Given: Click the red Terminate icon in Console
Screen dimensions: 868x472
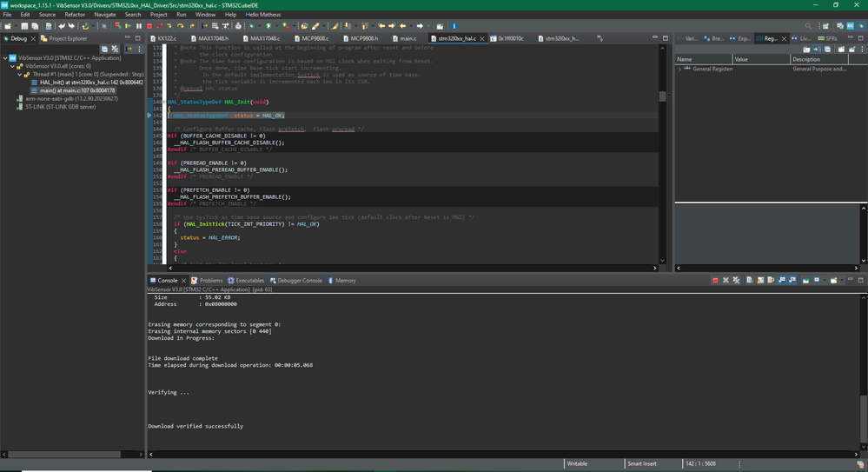Looking at the screenshot, I should tap(715, 280).
